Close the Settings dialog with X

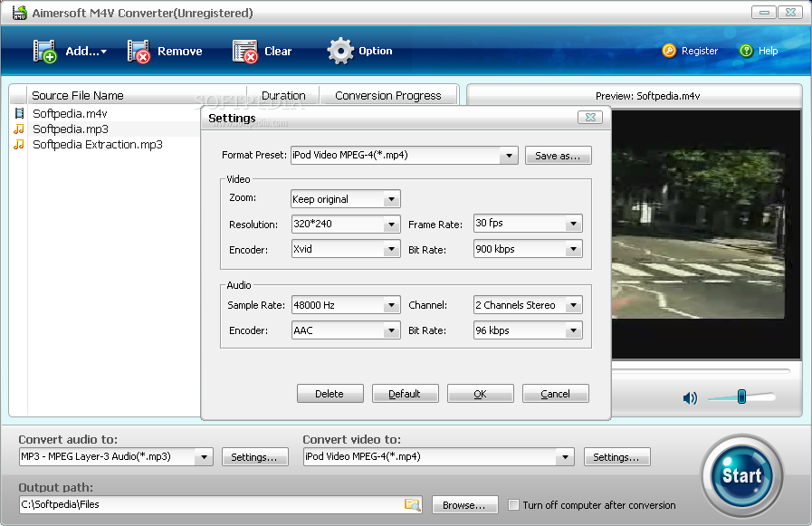590,118
